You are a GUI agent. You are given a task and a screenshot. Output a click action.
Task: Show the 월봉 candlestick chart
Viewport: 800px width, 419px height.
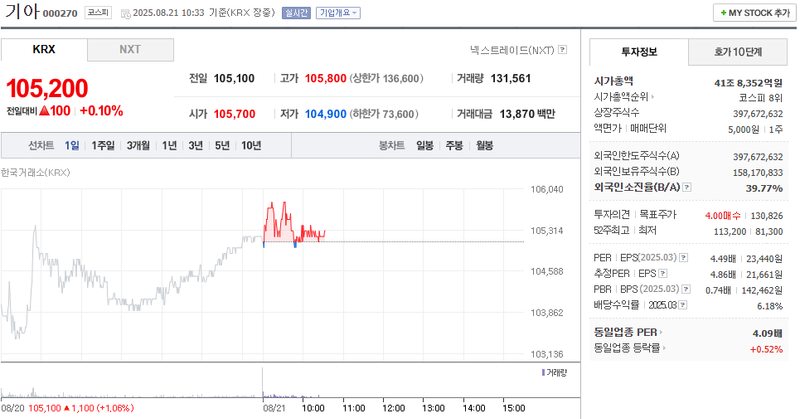click(x=485, y=145)
